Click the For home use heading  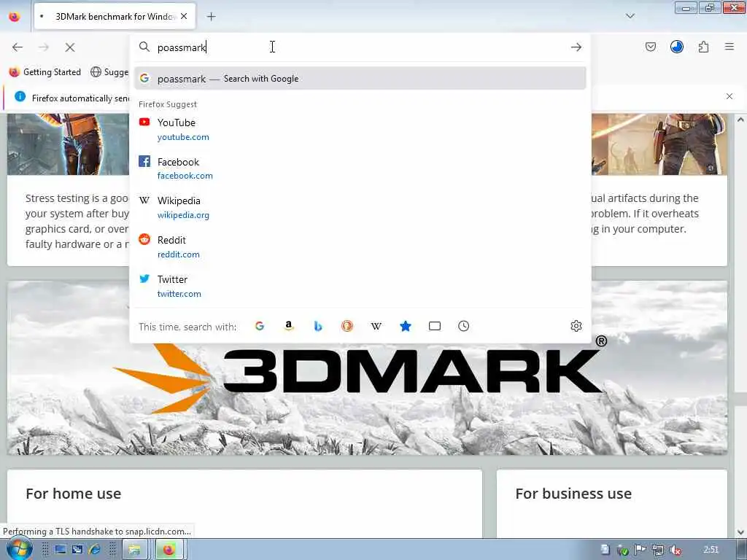point(74,494)
